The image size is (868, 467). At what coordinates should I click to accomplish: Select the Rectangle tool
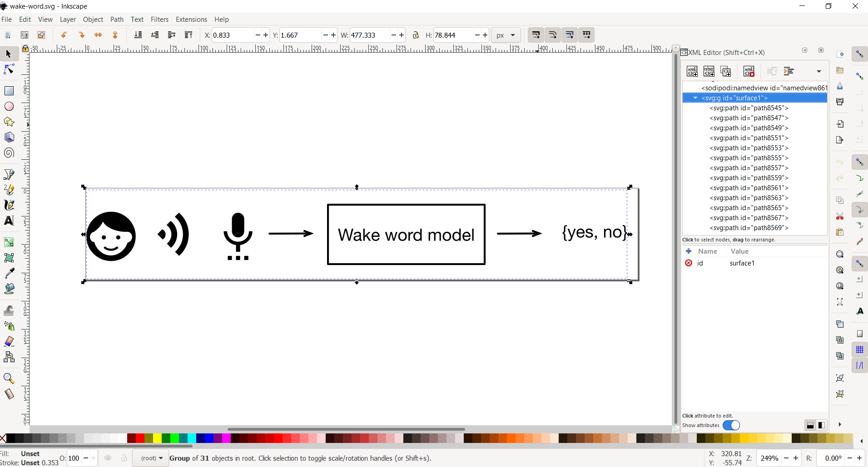9,91
